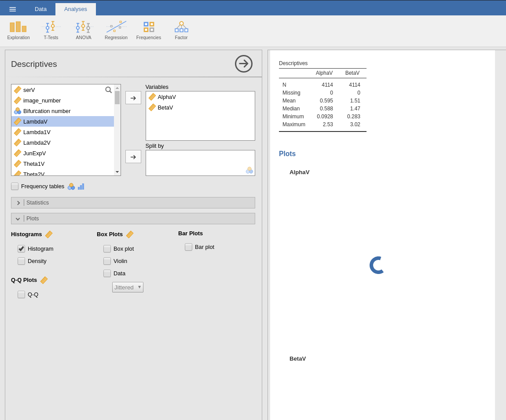Select JunExpV in the variable list

tap(62, 153)
